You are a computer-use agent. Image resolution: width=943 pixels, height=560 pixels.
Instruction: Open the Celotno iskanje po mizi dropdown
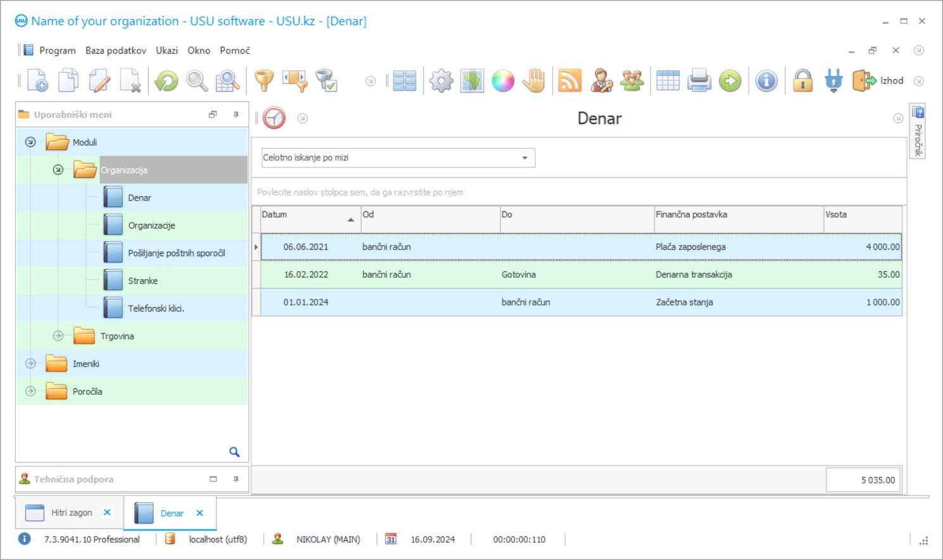(525, 158)
